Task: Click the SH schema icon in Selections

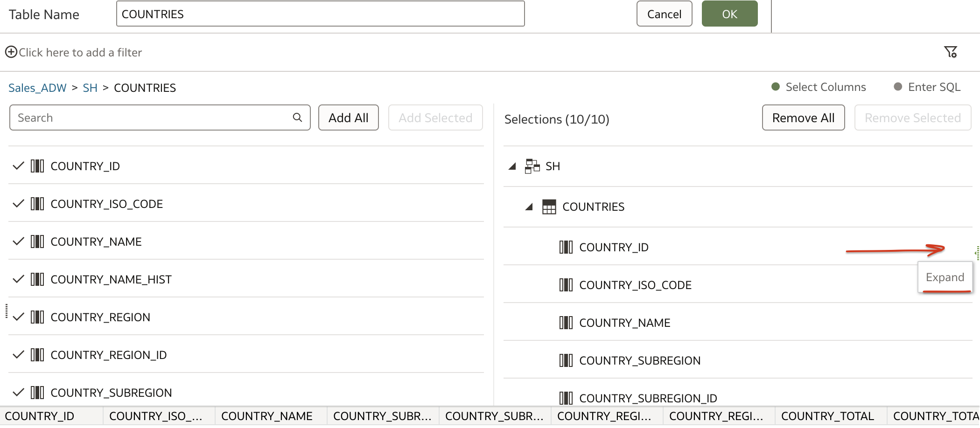Action: pos(532,166)
